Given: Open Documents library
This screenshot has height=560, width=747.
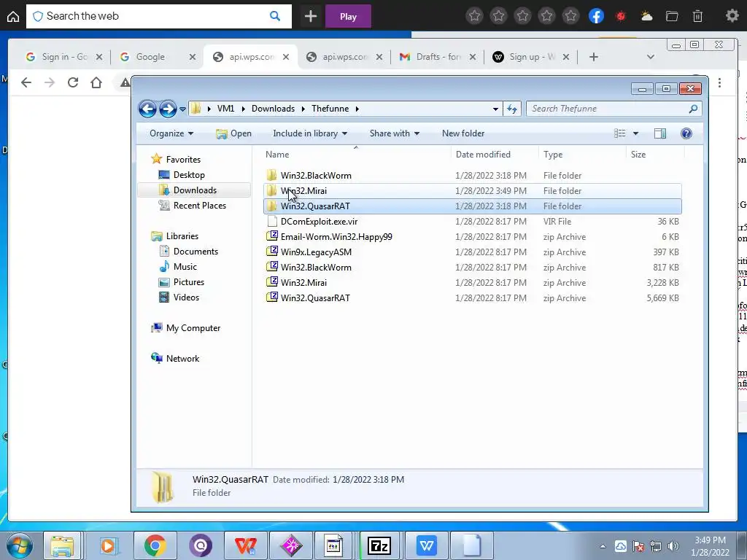Looking at the screenshot, I should coord(196,251).
